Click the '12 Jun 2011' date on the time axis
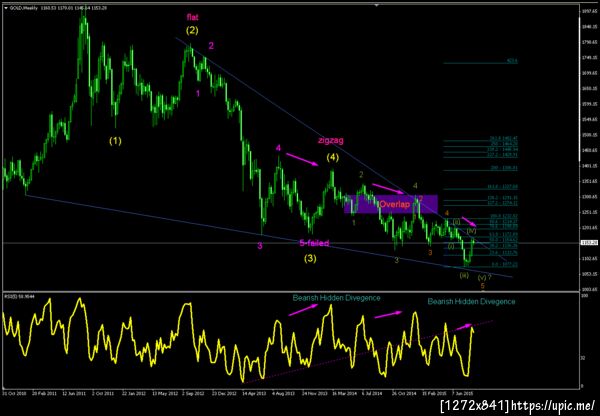Viewport: 600px width, 416px height. click(75, 393)
